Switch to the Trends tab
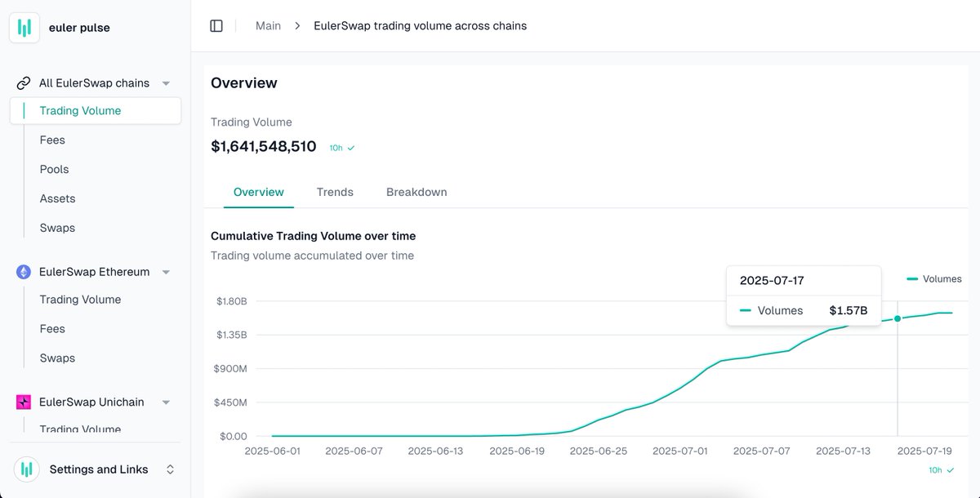 click(x=335, y=193)
